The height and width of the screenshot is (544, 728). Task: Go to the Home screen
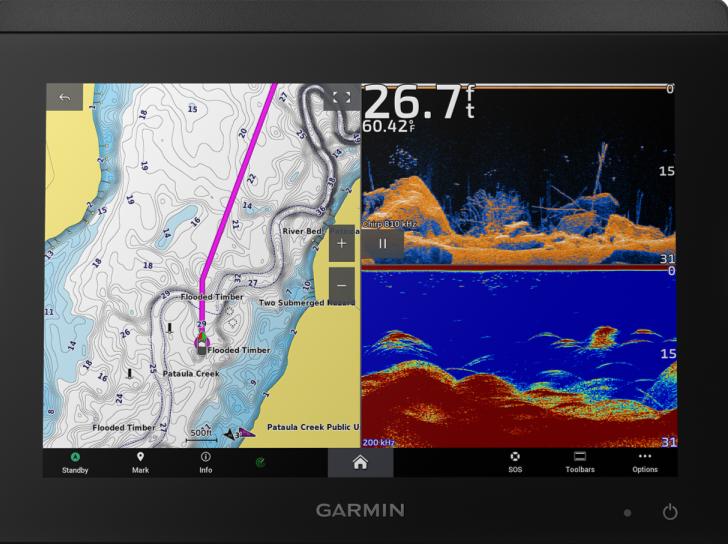(x=360, y=462)
